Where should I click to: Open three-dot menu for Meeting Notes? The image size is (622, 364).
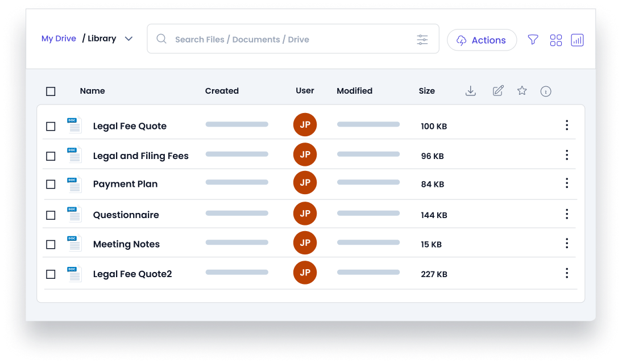coord(566,244)
